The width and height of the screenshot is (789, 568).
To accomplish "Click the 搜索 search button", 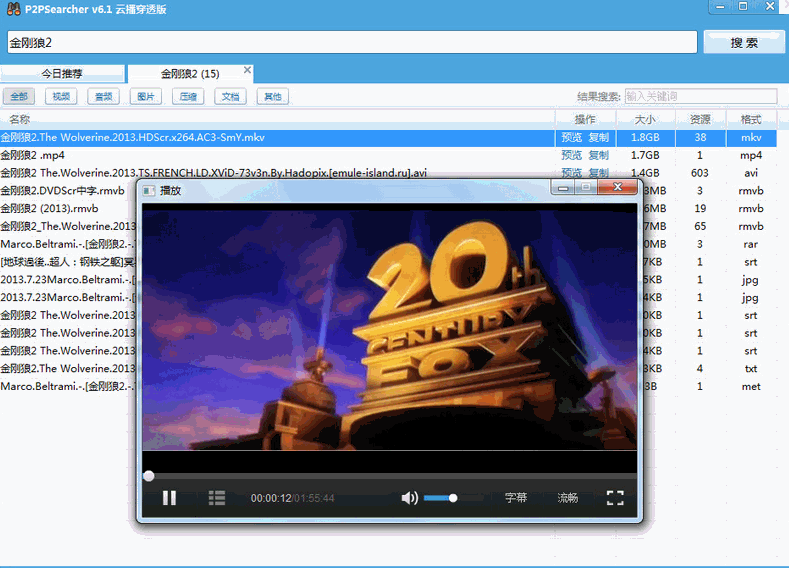I will point(744,43).
